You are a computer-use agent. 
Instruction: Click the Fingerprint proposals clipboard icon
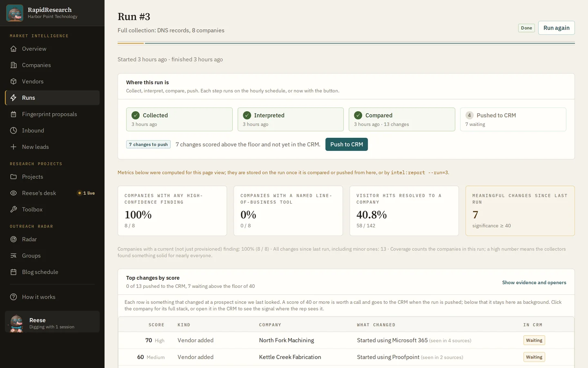pyautogui.click(x=13, y=114)
